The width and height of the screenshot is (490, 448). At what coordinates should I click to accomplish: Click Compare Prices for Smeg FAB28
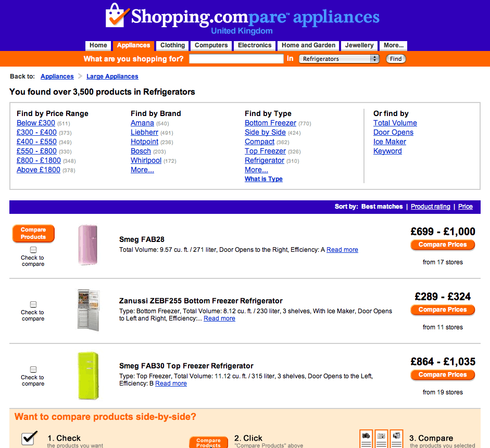[443, 245]
